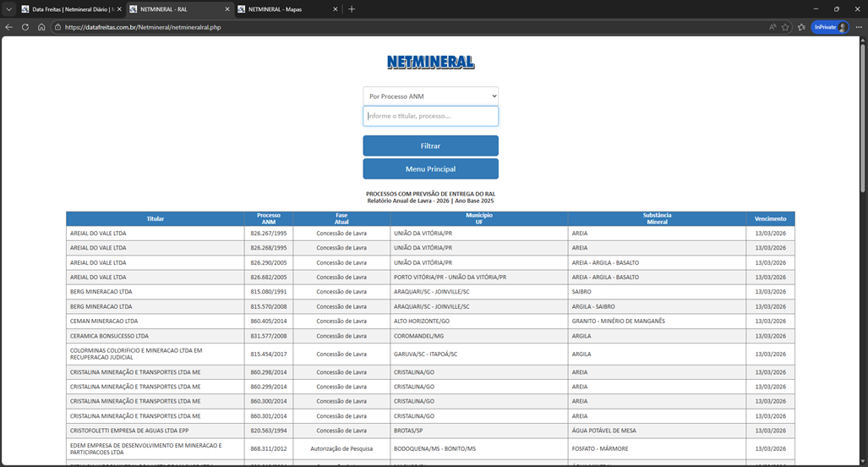
Task: Switch to NETMINERAL - RAL tab
Action: point(179,9)
